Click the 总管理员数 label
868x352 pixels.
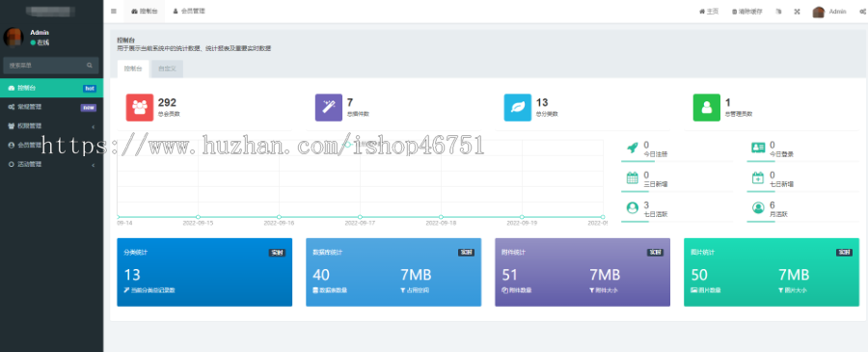739,114
